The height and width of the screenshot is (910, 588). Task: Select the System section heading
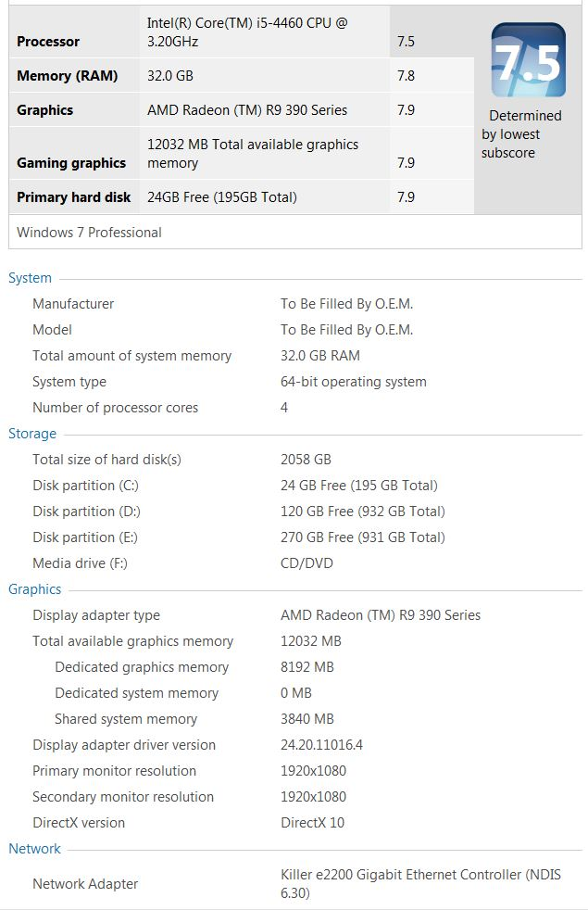click(x=30, y=278)
